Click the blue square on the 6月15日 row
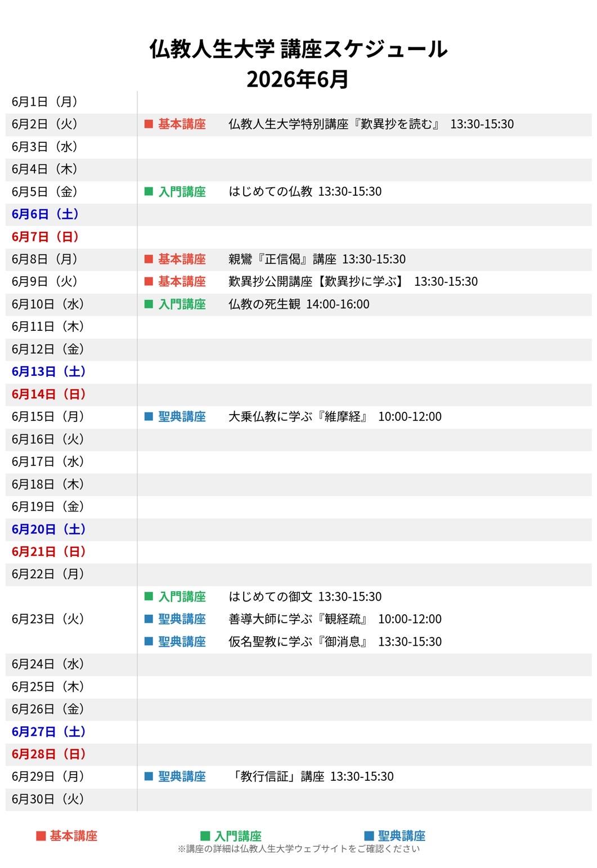597x868 pixels. tap(149, 417)
